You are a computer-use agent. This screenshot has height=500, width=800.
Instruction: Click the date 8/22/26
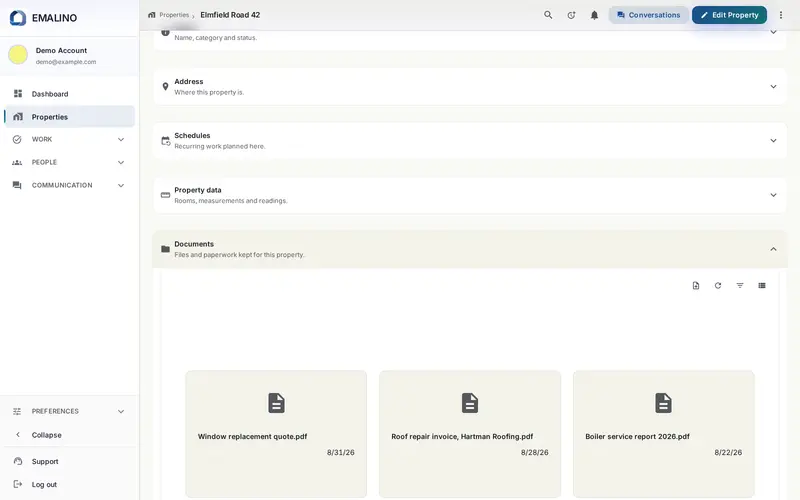coord(728,453)
